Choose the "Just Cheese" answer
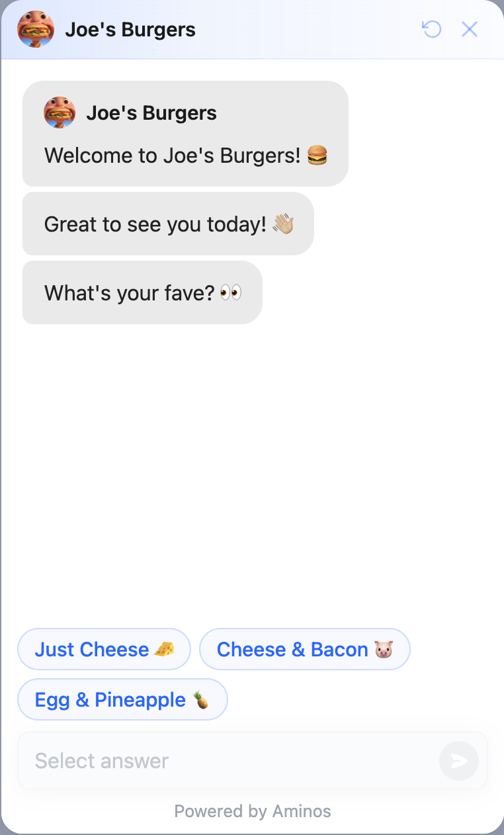504x835 pixels. point(93,650)
